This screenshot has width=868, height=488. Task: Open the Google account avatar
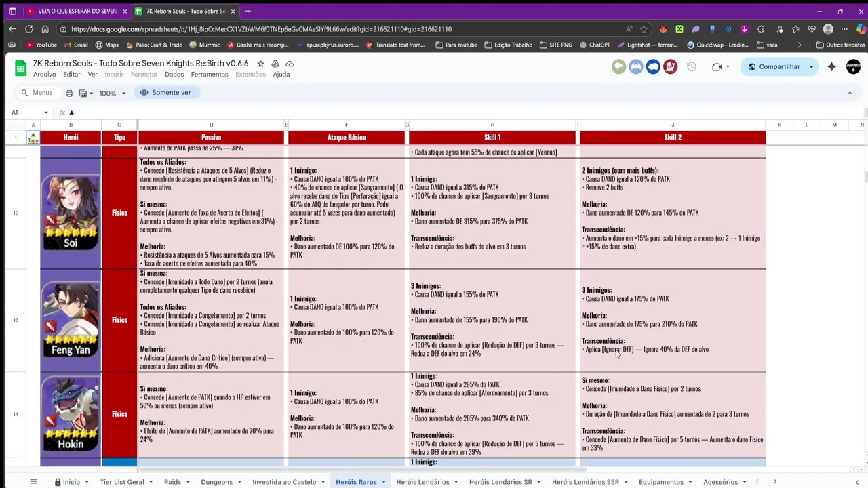(x=853, y=66)
